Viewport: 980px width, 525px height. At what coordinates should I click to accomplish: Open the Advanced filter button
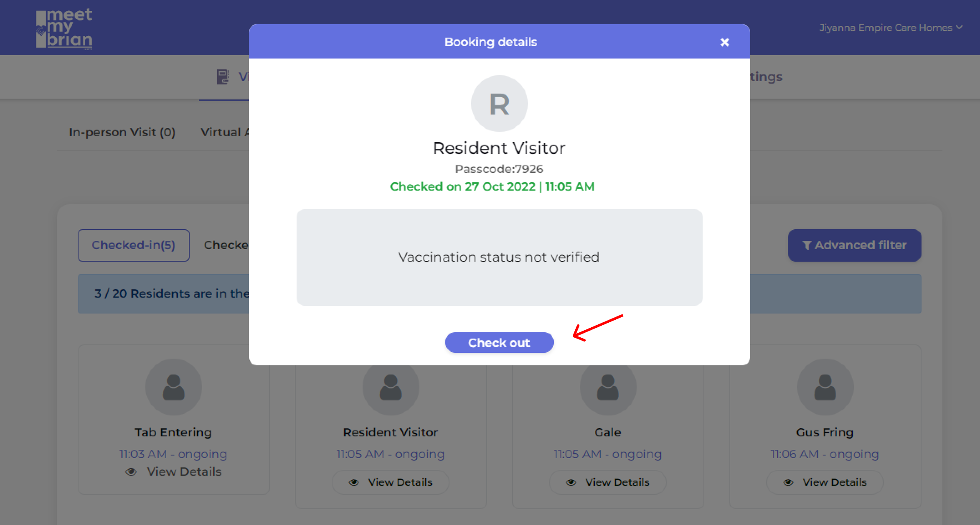click(854, 245)
